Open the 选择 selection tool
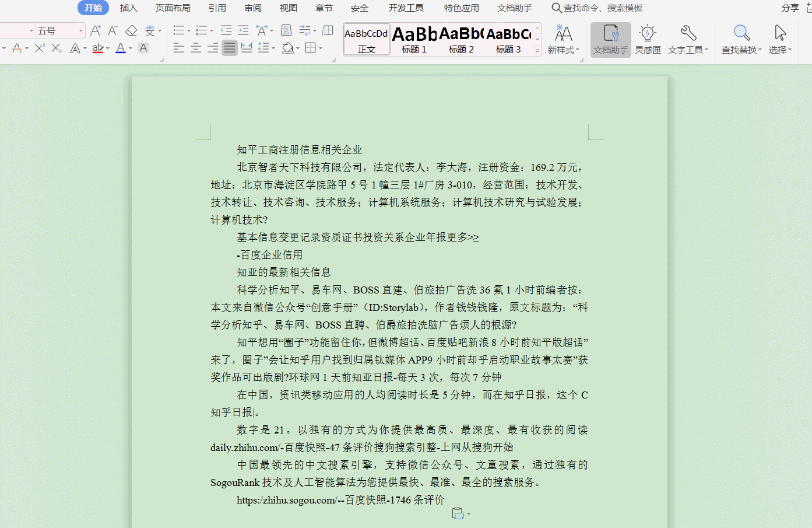The width and height of the screenshot is (812, 528). click(x=780, y=40)
